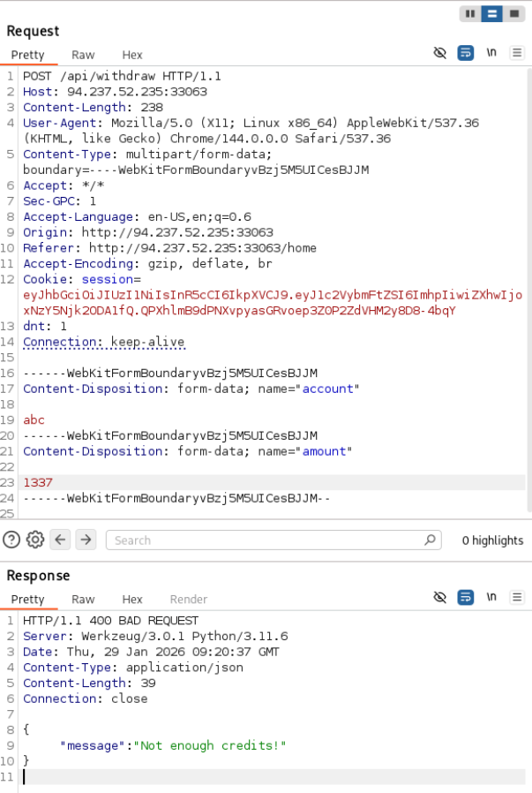The width and height of the screenshot is (532, 793).
Task: Toggle \n non-printable characters in Request panel
Action: 491,53
